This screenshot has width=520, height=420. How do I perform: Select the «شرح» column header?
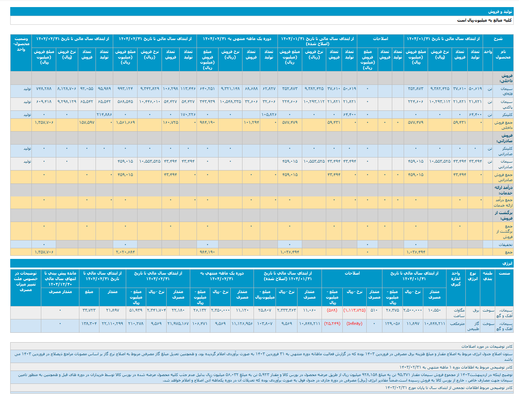(498, 39)
